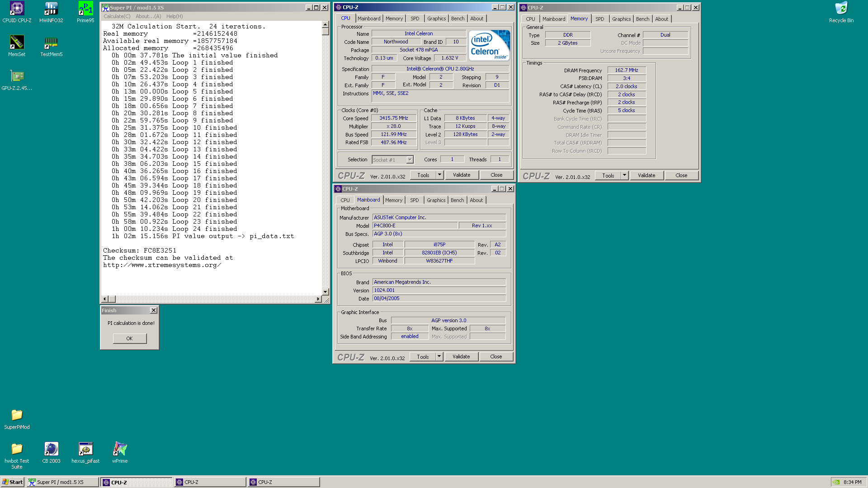This screenshot has width=868, height=488.
Task: Click Super PI horizontal scrollbar right arrow
Action: click(318, 299)
